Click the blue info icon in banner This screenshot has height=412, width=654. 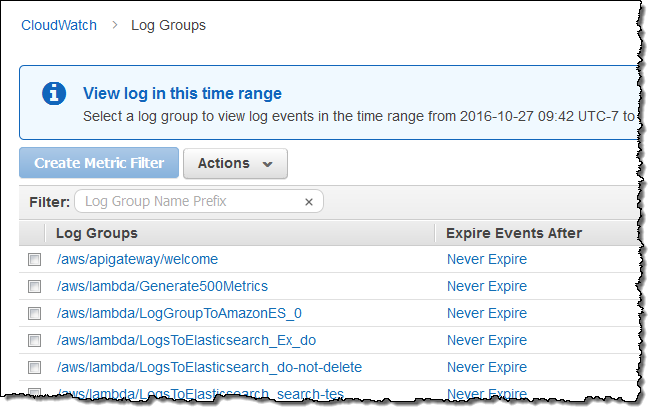[x=54, y=93]
